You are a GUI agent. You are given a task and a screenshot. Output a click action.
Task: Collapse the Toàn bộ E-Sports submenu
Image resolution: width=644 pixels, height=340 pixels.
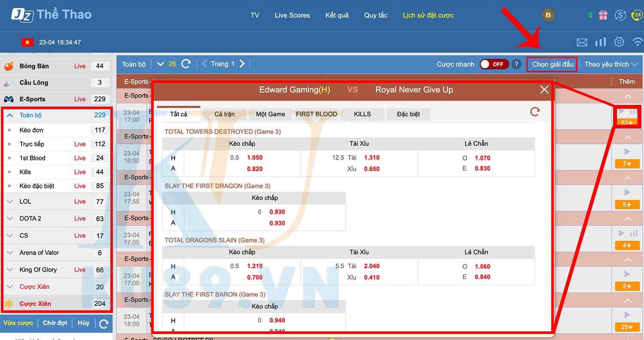pos(10,115)
